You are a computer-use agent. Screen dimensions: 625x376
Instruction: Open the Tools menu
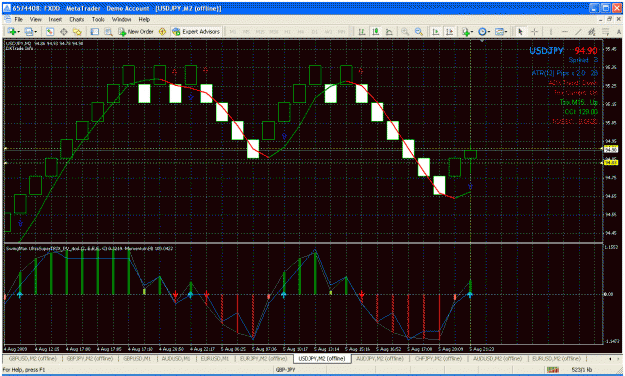pos(98,19)
